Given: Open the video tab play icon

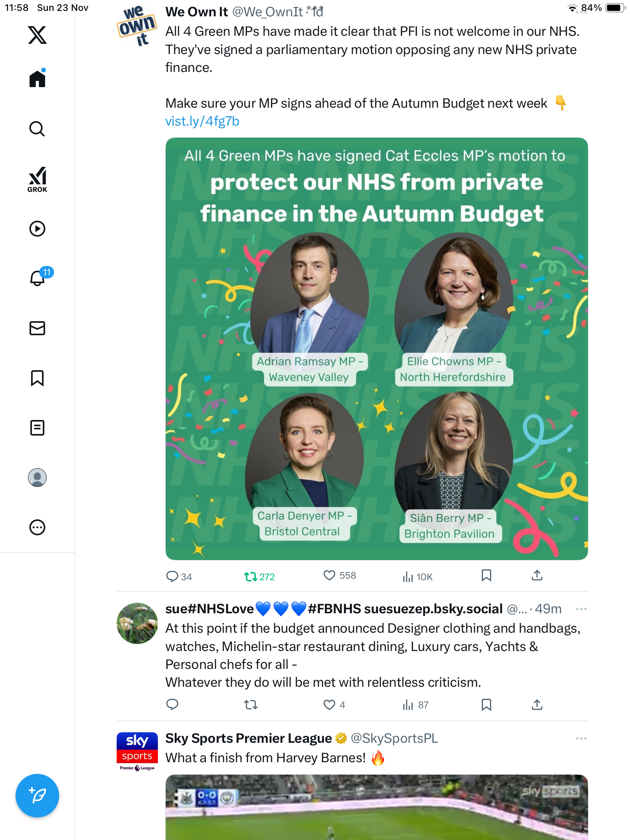Looking at the screenshot, I should 37,229.
